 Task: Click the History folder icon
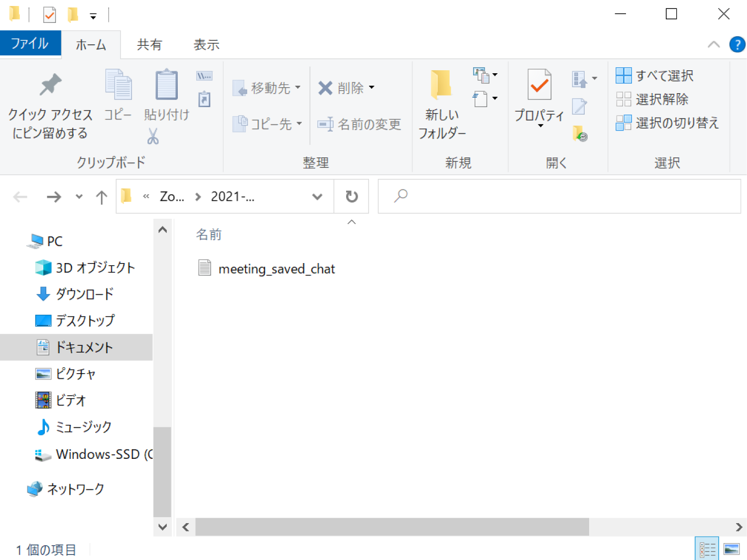click(x=580, y=133)
